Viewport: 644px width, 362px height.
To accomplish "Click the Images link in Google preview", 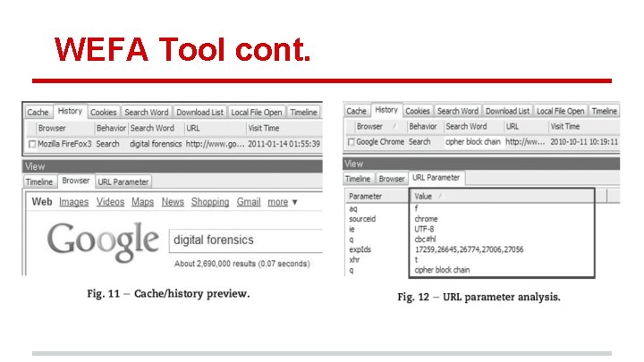I will [74, 202].
